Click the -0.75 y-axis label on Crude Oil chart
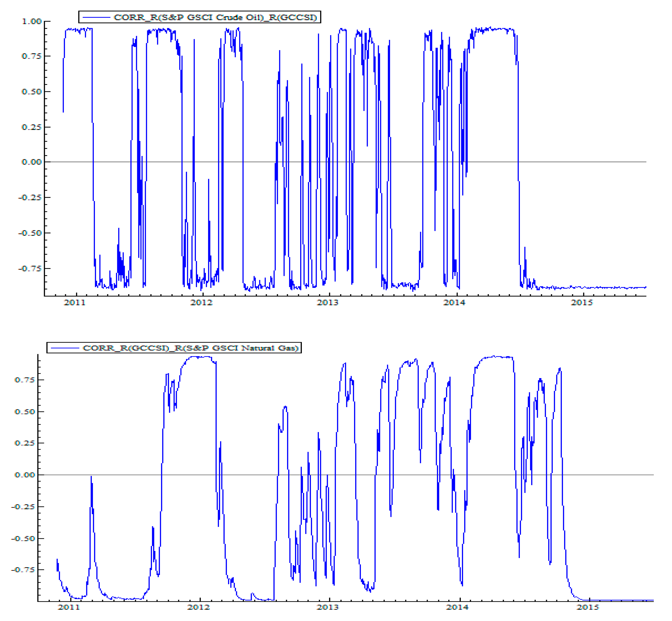 [30, 269]
